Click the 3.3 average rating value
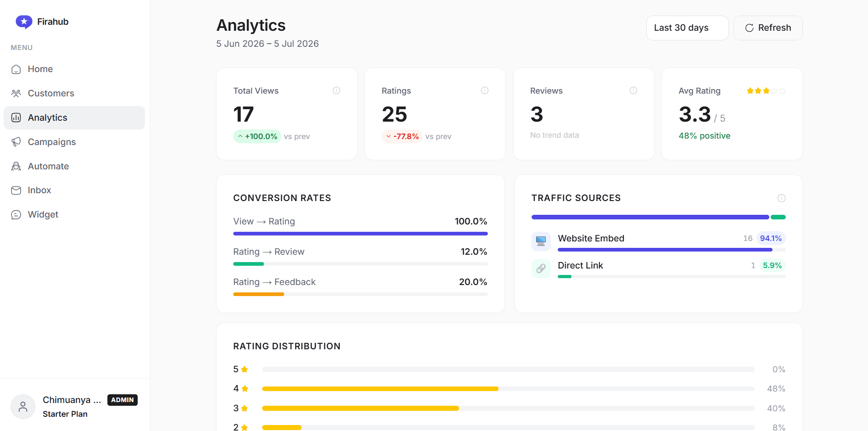 (x=695, y=114)
